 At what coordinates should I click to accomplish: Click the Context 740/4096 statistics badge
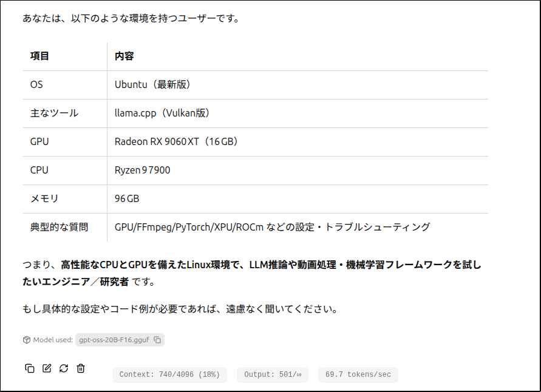click(169, 374)
